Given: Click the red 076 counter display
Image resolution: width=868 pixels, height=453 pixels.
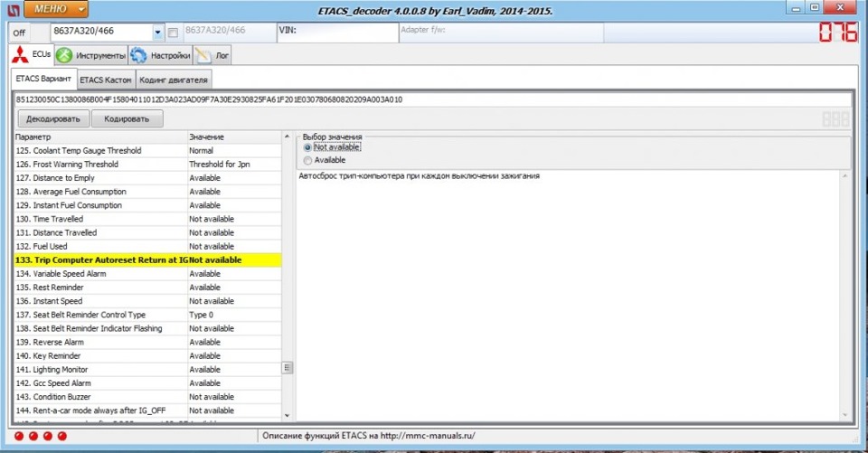Looking at the screenshot, I should [x=838, y=33].
